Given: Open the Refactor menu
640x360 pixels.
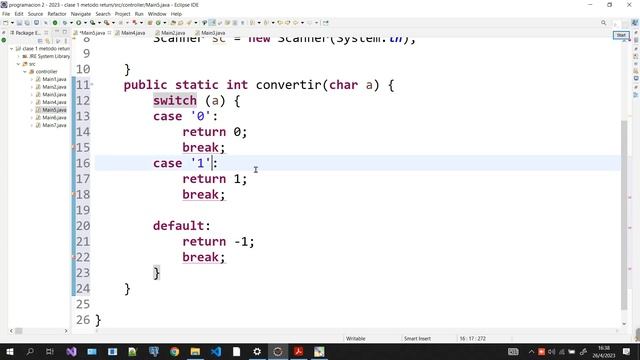Looking at the screenshot, I should pyautogui.click(x=57, y=14).
